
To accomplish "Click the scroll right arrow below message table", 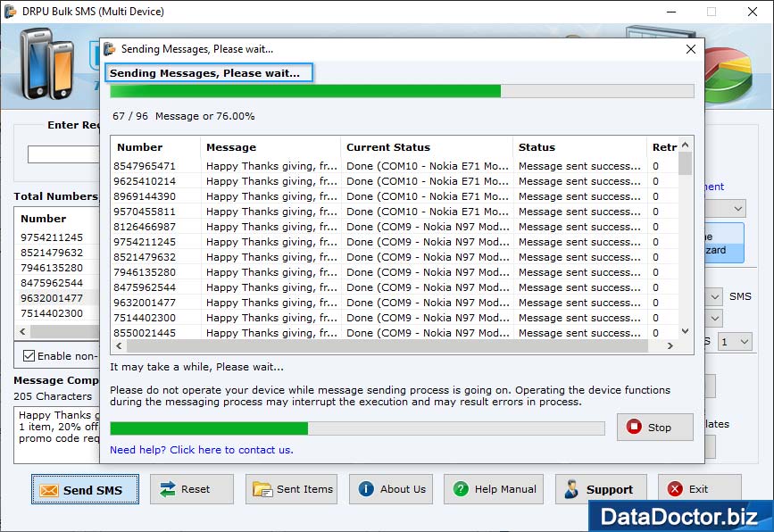I will (x=670, y=346).
